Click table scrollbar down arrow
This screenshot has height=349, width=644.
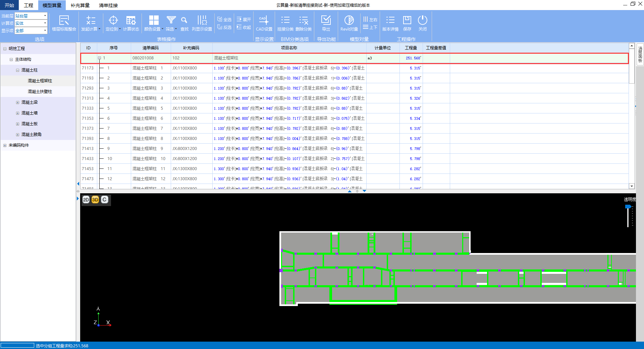[x=632, y=186]
